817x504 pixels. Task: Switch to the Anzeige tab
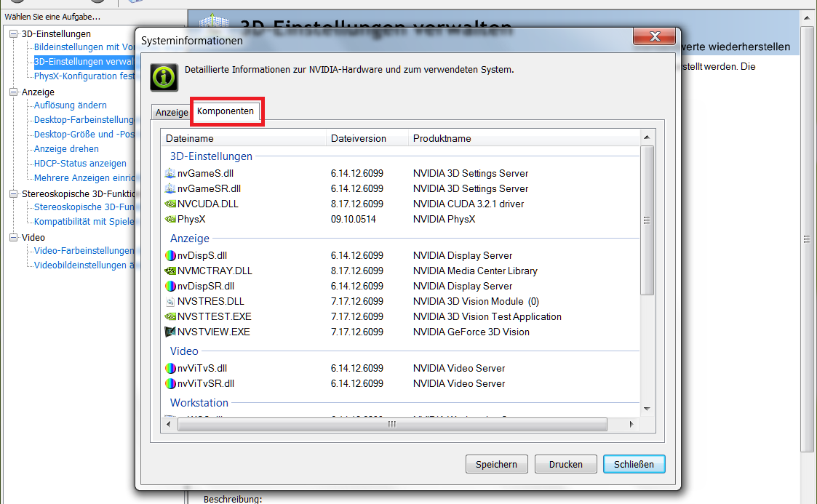pos(172,113)
